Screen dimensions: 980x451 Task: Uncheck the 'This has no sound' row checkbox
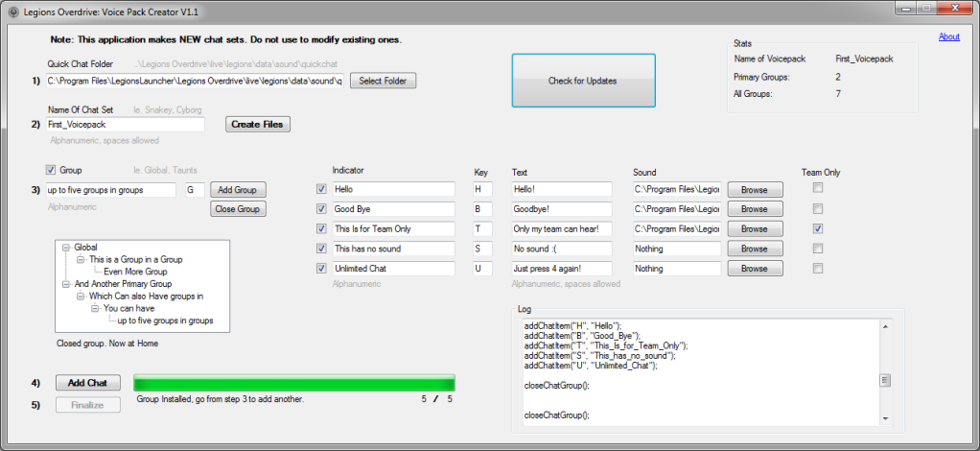click(321, 249)
